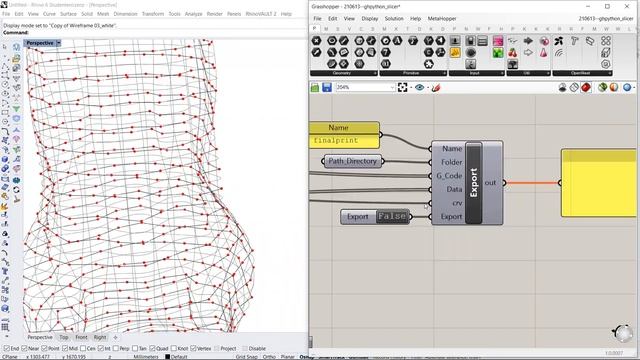This screenshot has width=640, height=360.
Task: Pick the Boolean toggle icon in Input group
Action: (471, 41)
